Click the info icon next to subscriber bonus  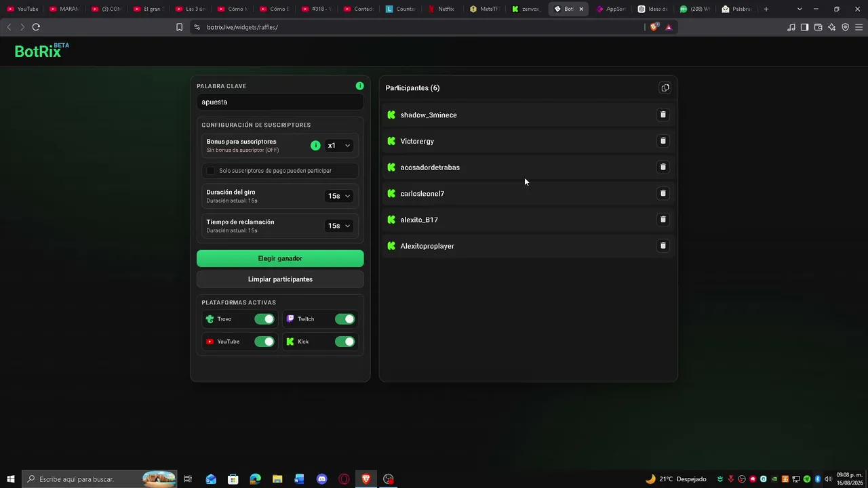[315, 145]
